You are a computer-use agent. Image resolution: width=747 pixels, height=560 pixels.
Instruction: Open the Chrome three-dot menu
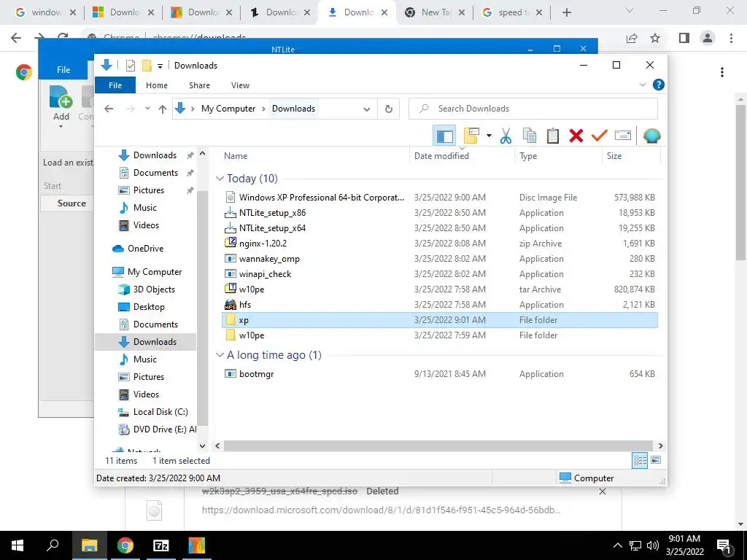click(731, 38)
